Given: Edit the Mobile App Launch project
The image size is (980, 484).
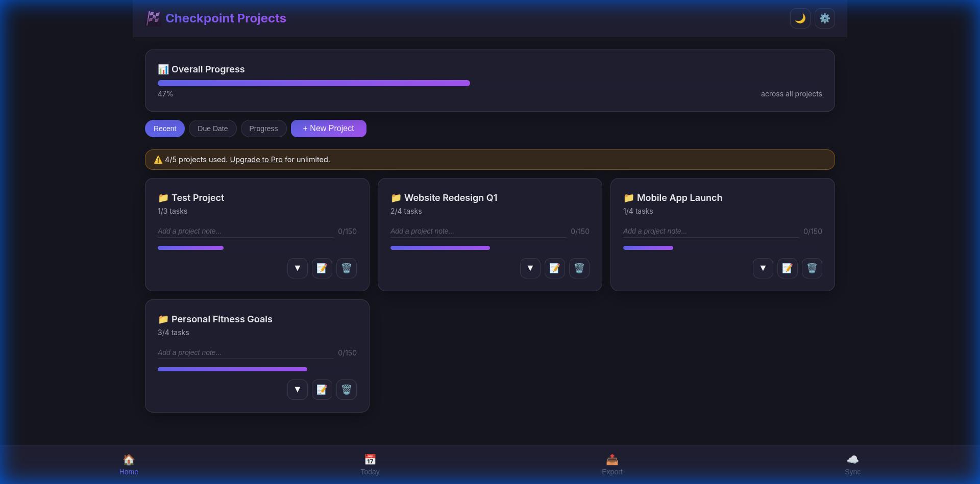Looking at the screenshot, I should (x=788, y=268).
